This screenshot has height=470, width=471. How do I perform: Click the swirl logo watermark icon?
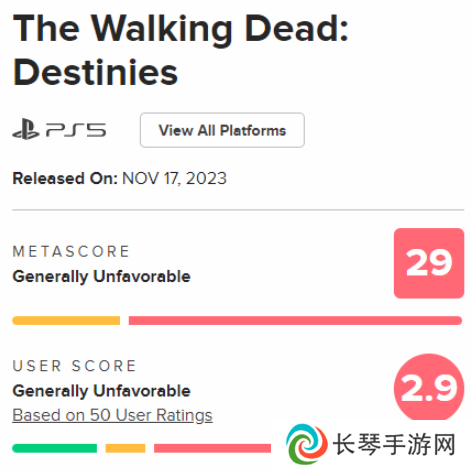coord(307,444)
